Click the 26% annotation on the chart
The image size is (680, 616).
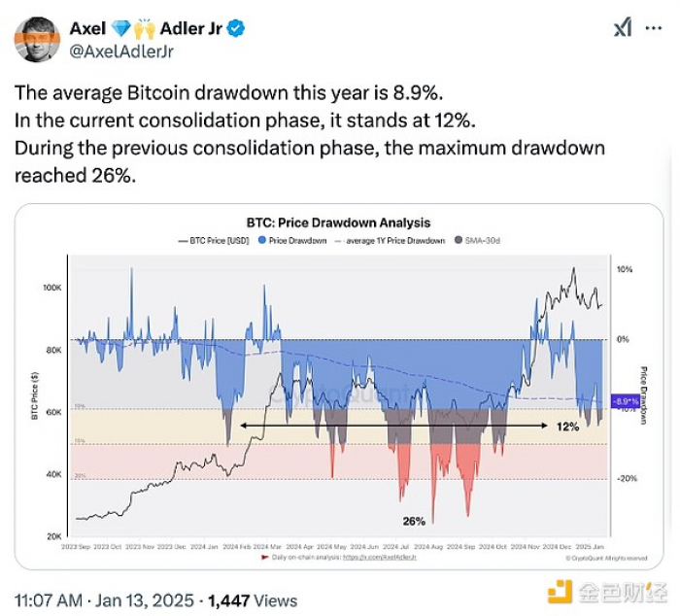(x=414, y=521)
